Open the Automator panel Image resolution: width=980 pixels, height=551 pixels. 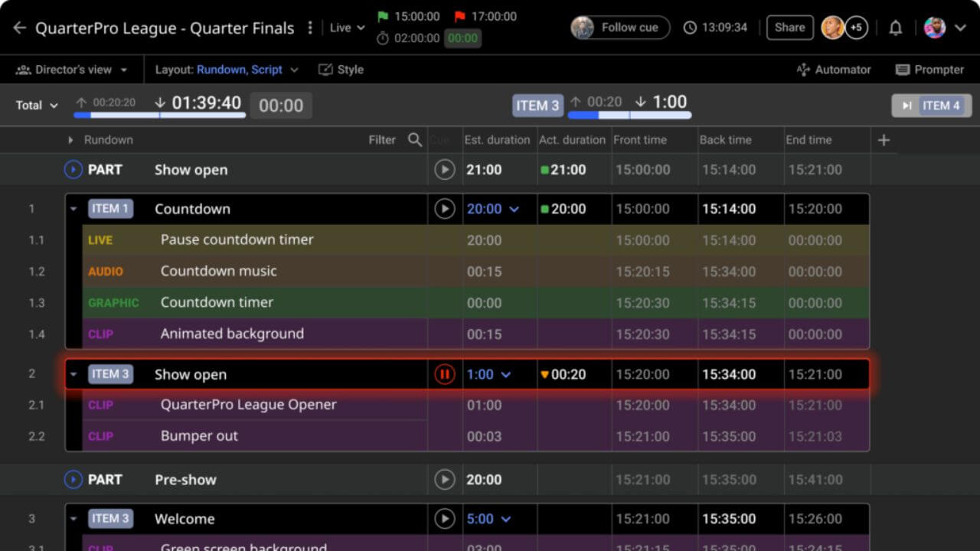tap(834, 70)
